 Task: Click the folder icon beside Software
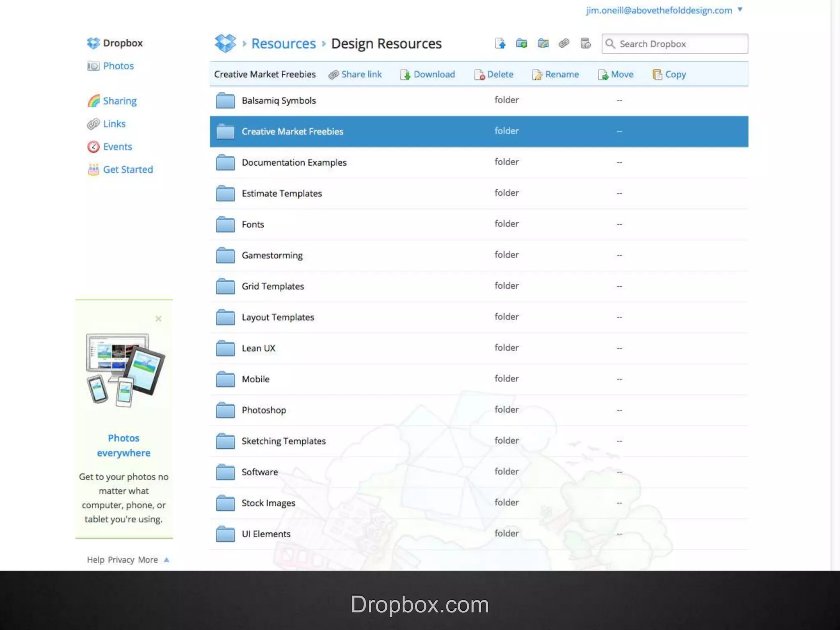(225, 472)
